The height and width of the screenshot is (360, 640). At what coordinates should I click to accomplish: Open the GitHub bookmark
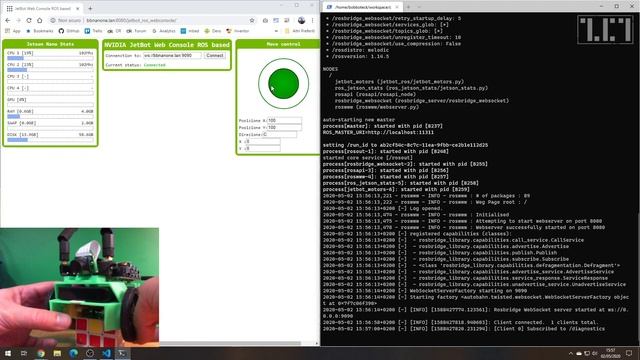(69, 31)
